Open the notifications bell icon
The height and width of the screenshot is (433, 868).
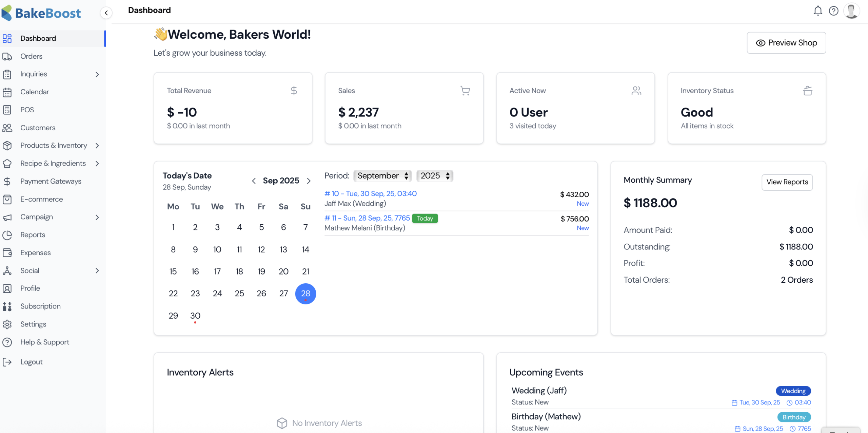(818, 11)
